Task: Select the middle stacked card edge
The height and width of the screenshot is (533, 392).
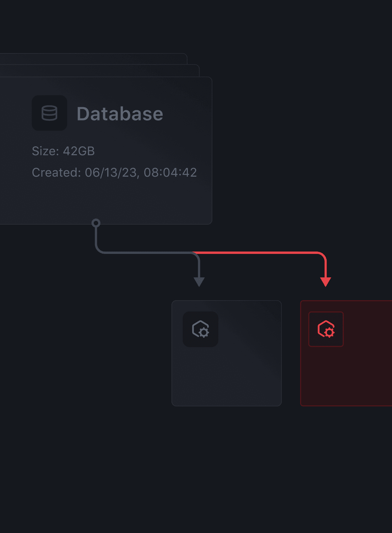Action: tap(102, 70)
